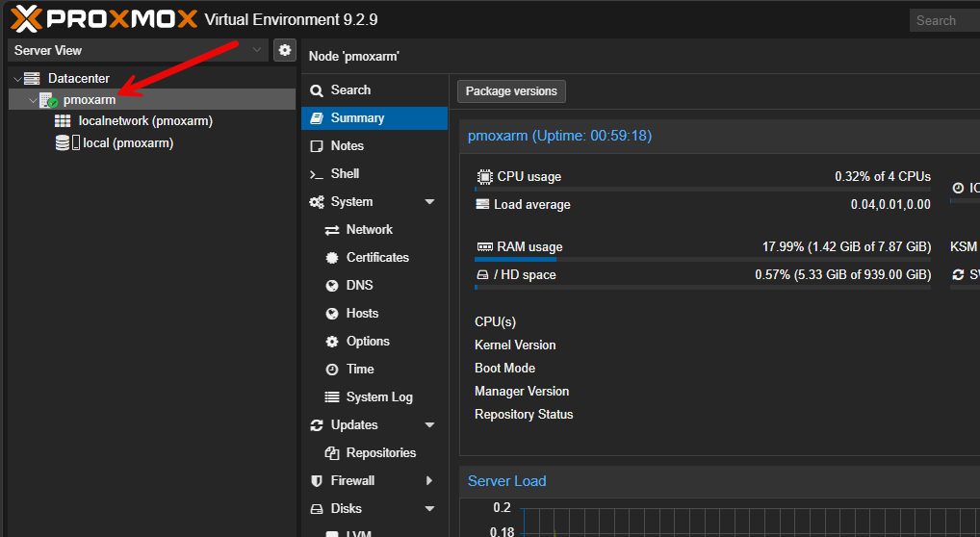The image size is (980, 537).
Task: Click the Server Load chart title
Action: click(507, 481)
